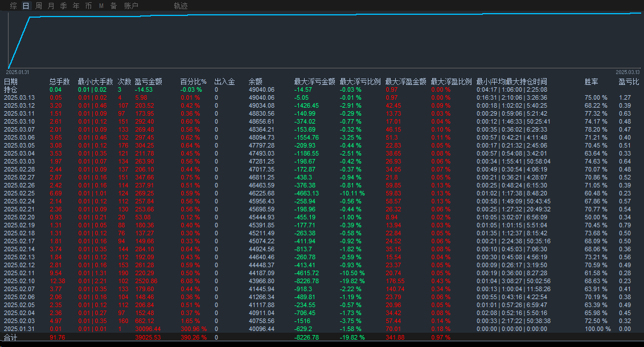Select the 2025.02.19 date row
The width and height of the screenshot is (644, 347).
19,225
